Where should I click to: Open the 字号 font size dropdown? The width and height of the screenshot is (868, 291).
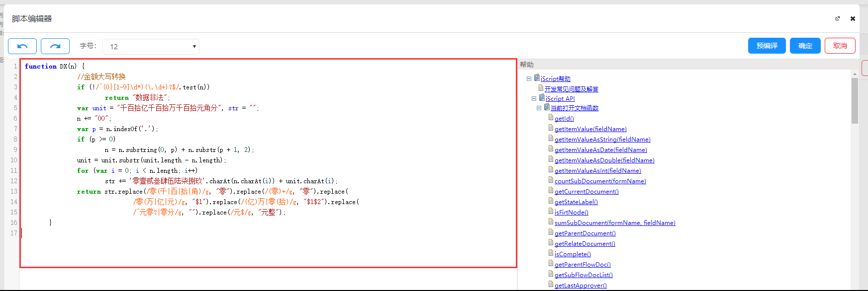pyautogui.click(x=151, y=46)
